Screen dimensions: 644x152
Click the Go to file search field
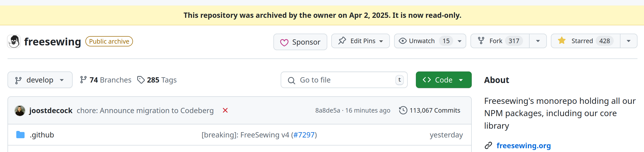click(344, 80)
